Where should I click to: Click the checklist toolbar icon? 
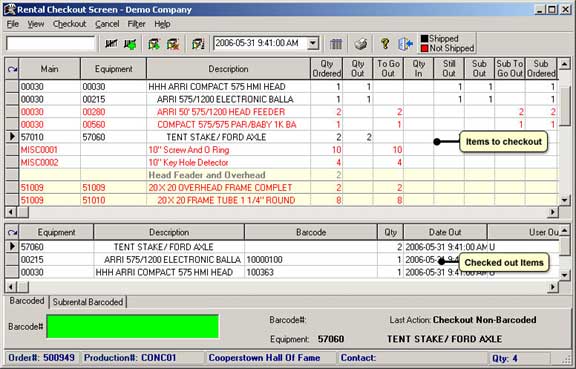(198, 44)
